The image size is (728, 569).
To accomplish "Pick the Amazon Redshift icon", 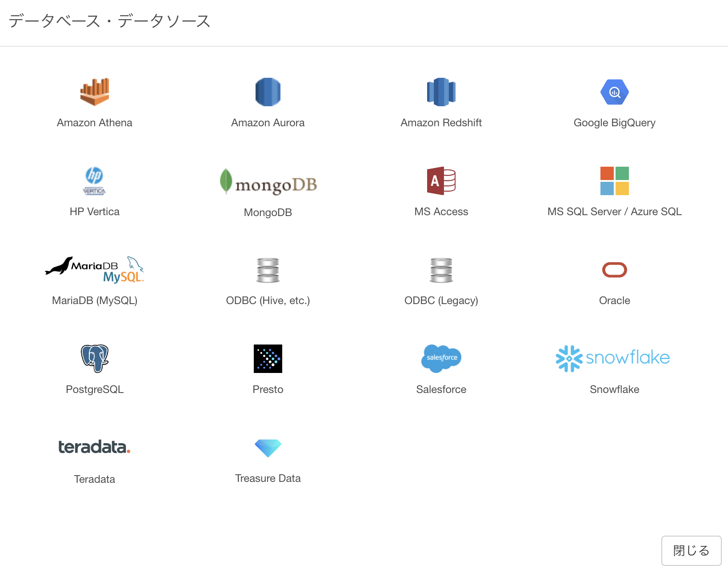I will point(441,92).
